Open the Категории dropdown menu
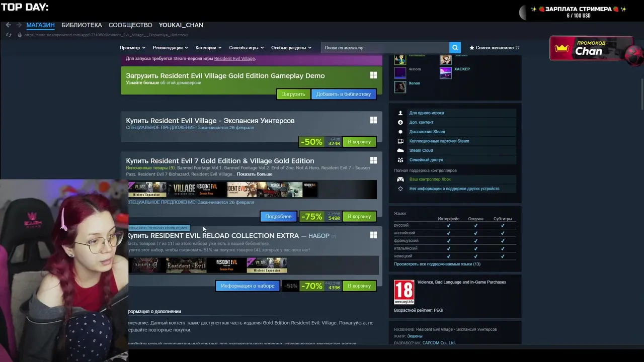 point(208,48)
